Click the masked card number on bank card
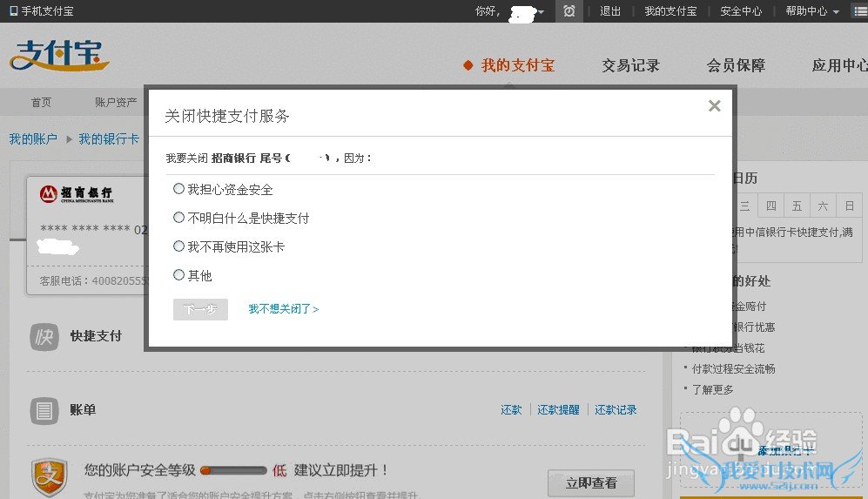This screenshot has width=868, height=499. point(93,229)
